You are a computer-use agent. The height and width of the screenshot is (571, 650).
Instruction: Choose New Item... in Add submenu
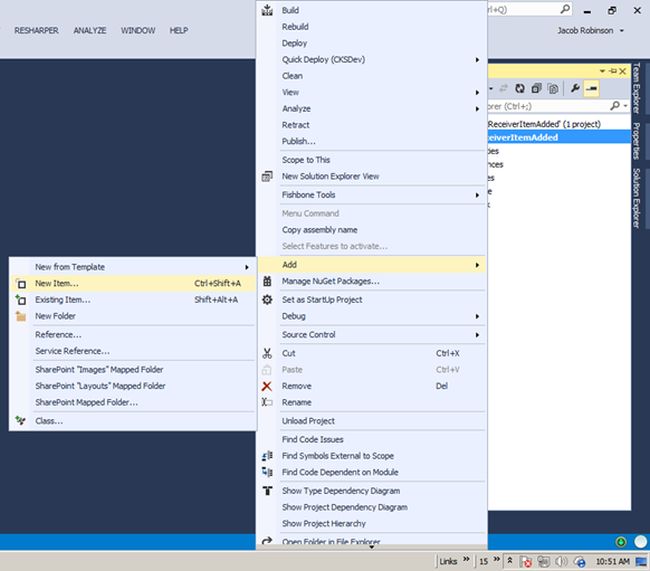(133, 284)
